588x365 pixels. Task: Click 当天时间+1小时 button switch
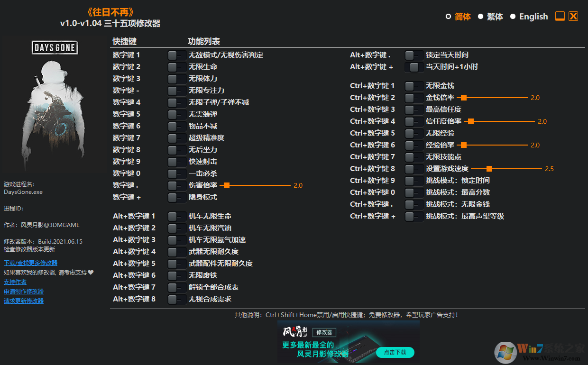[x=414, y=67]
